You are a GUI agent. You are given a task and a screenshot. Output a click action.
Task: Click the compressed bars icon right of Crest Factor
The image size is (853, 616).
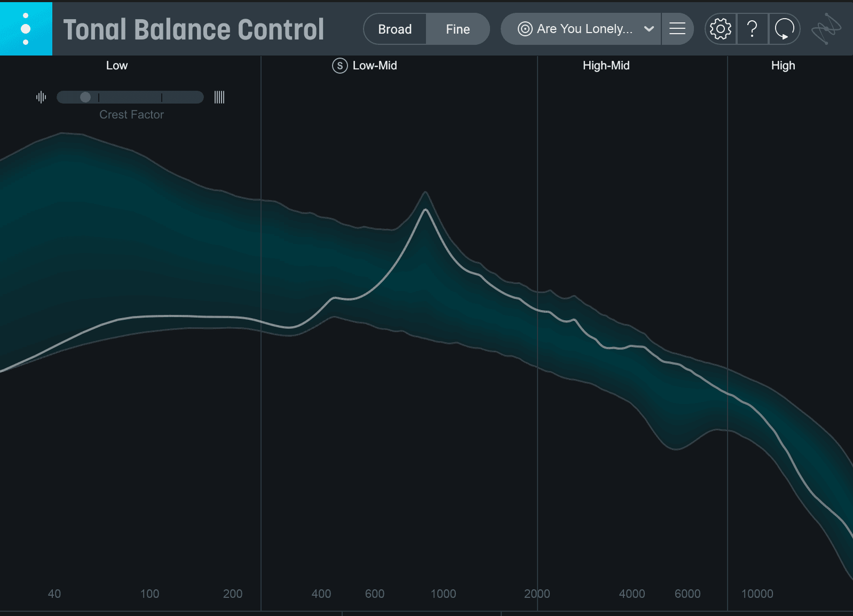coord(219,97)
